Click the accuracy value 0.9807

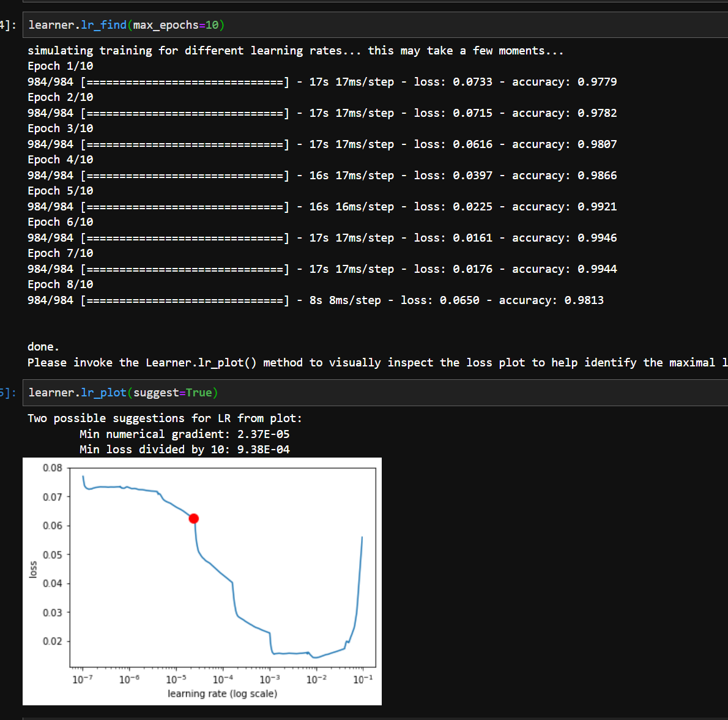pos(597,144)
